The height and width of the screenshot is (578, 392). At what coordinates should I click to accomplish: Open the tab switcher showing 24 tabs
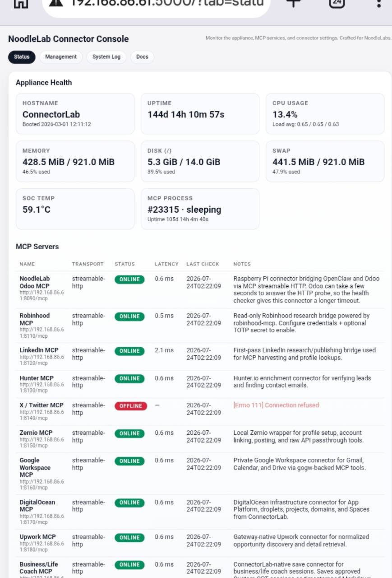pos(337,3)
